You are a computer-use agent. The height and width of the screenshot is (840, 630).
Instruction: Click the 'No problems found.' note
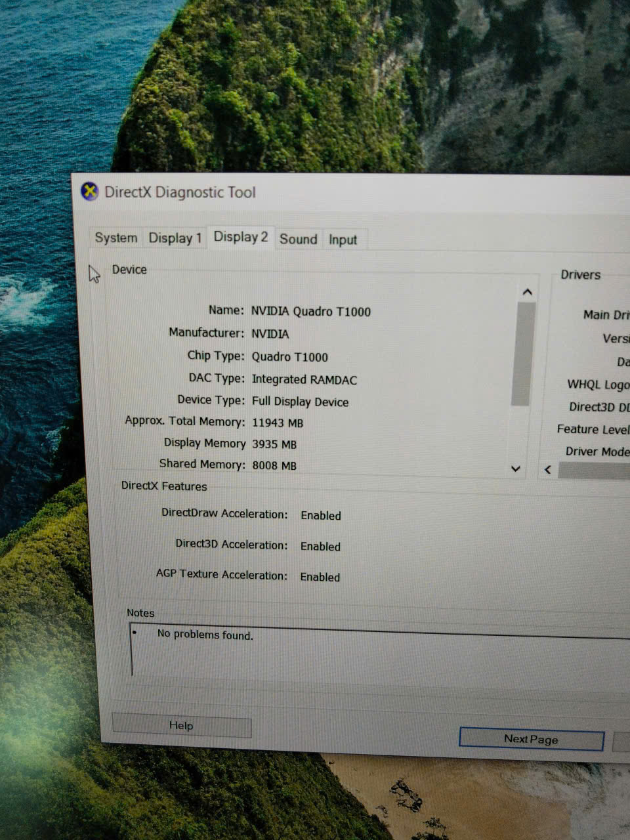point(205,635)
